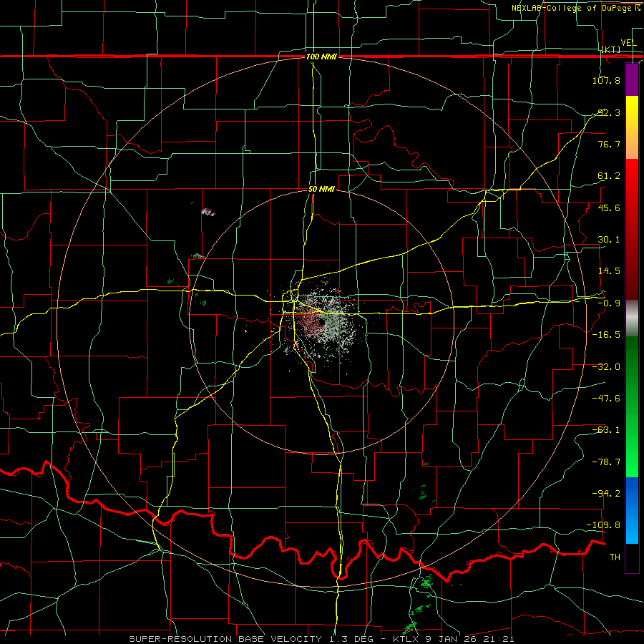Image resolution: width=644 pixels, height=644 pixels.
Task: Click the -32.0 legend value
Action: pos(606,367)
